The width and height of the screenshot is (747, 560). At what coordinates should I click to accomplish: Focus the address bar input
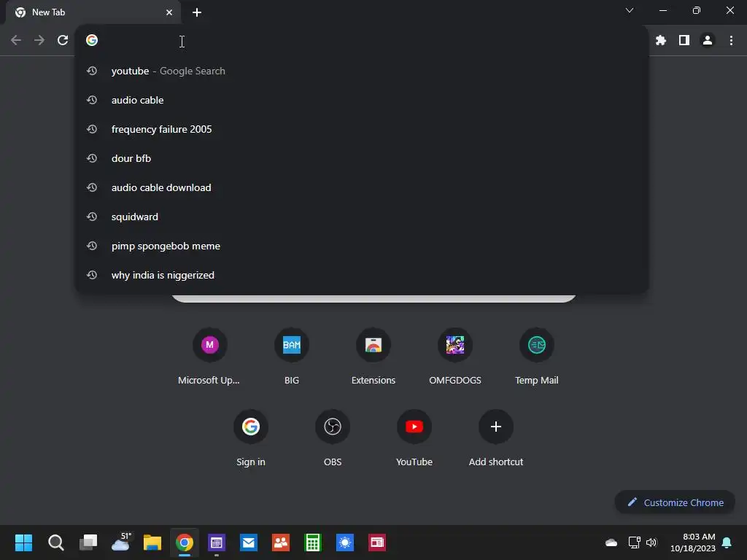pyautogui.click(x=362, y=41)
